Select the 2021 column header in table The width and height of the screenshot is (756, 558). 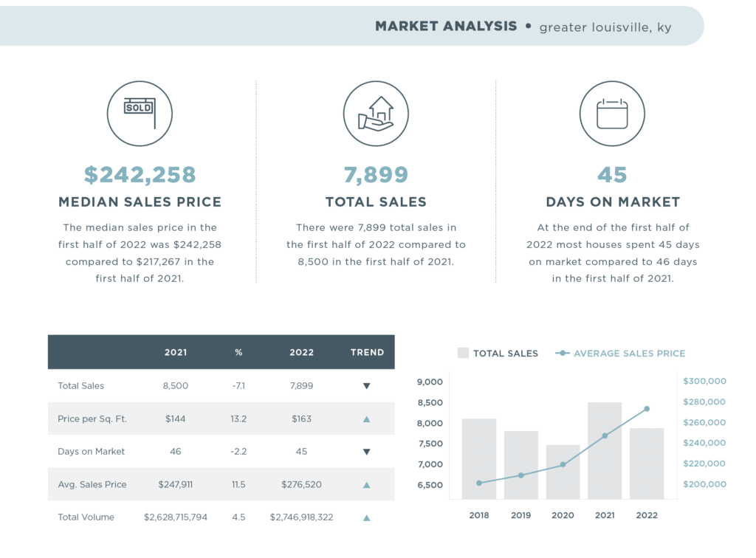point(176,352)
